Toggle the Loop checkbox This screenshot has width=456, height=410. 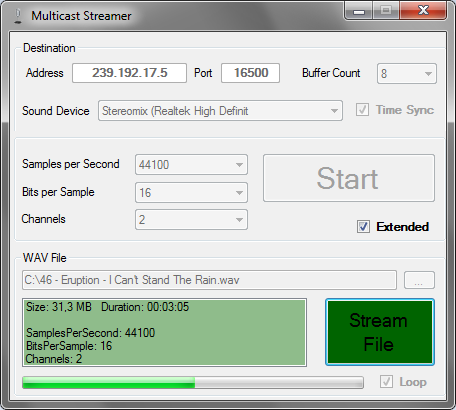pyautogui.click(x=386, y=382)
